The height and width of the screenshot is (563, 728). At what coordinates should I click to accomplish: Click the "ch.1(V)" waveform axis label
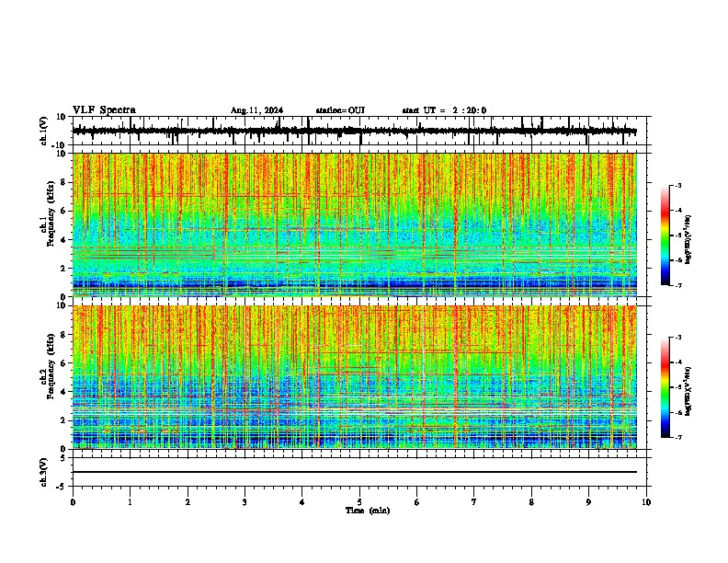pyautogui.click(x=44, y=131)
